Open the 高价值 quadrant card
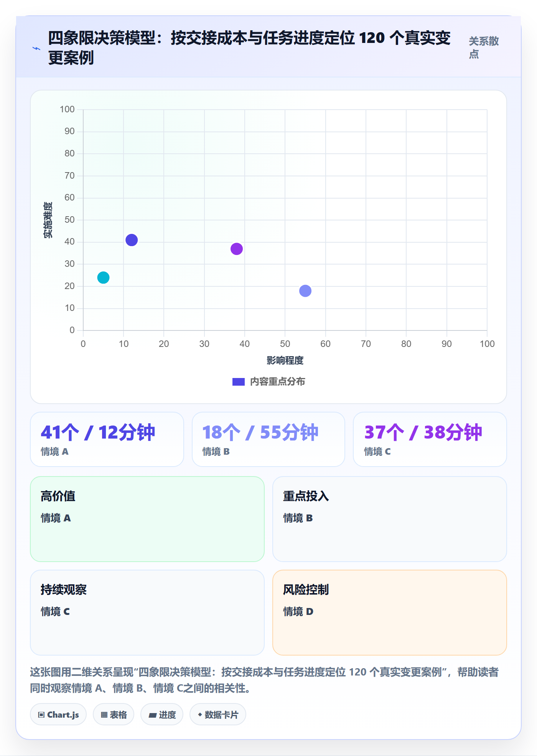Image resolution: width=537 pixels, height=756 pixels. [147, 519]
